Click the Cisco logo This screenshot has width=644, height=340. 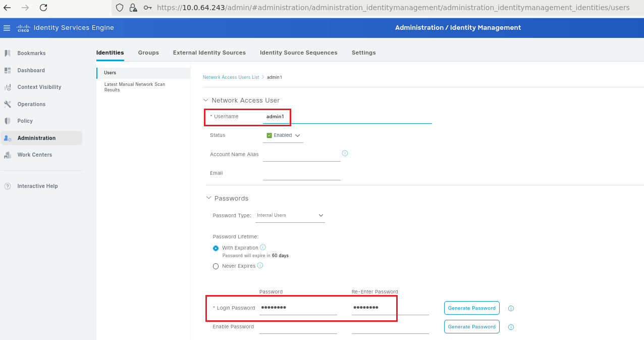click(23, 28)
